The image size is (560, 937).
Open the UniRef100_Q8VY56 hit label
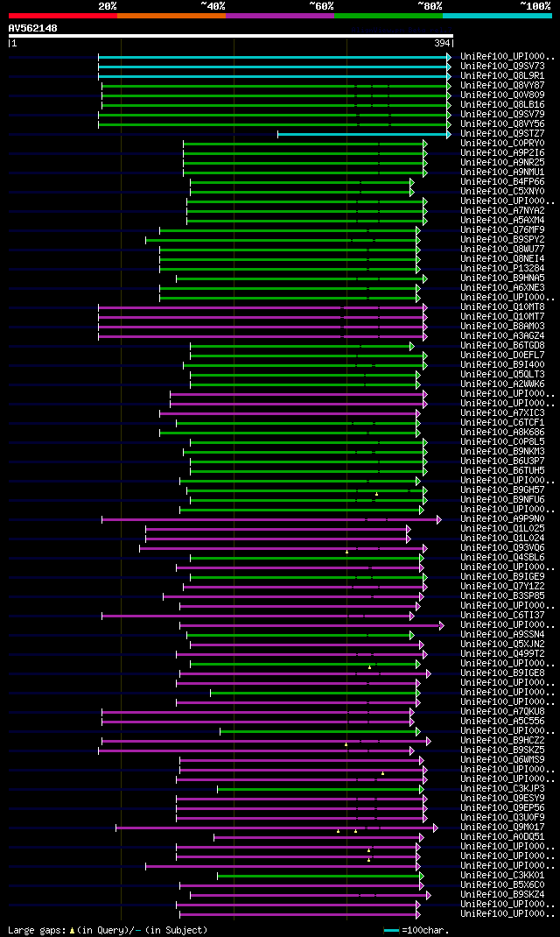502,124
